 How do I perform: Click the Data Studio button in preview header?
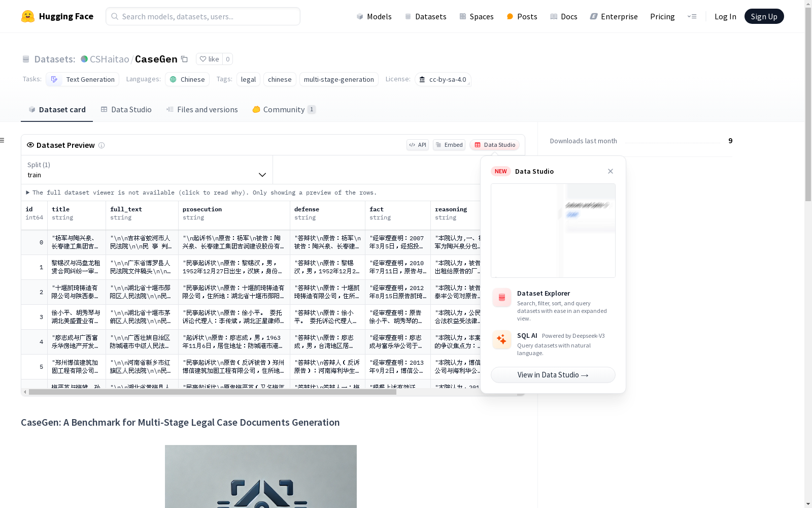click(495, 145)
